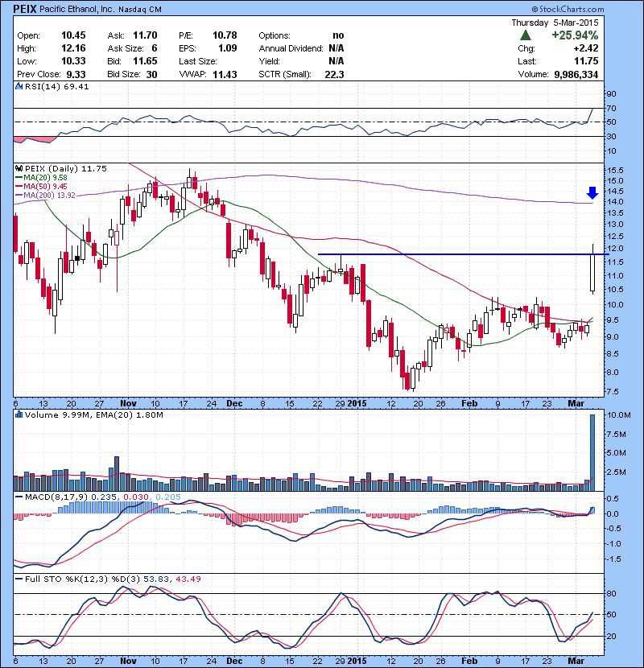Click the MA(200) 13.92 legend text

(49, 196)
